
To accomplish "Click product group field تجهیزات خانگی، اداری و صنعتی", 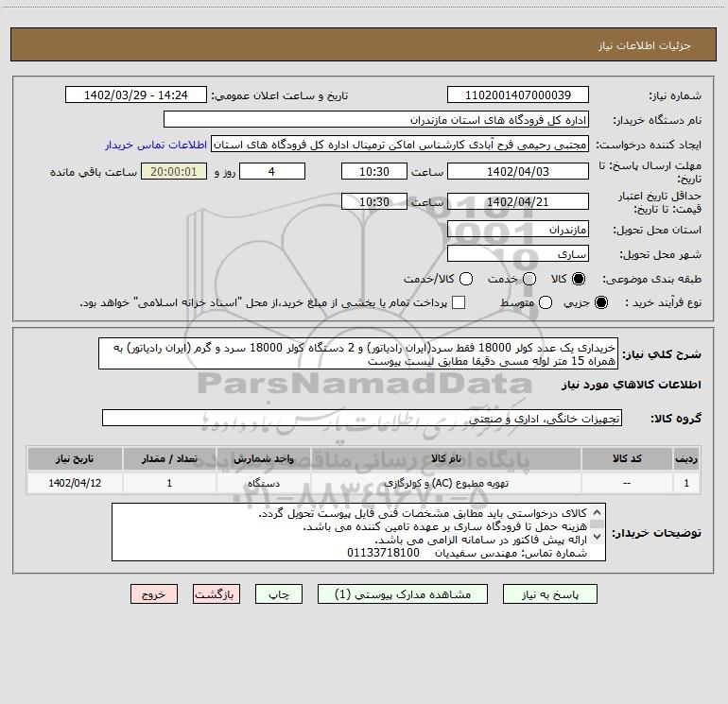I will click(x=362, y=418).
